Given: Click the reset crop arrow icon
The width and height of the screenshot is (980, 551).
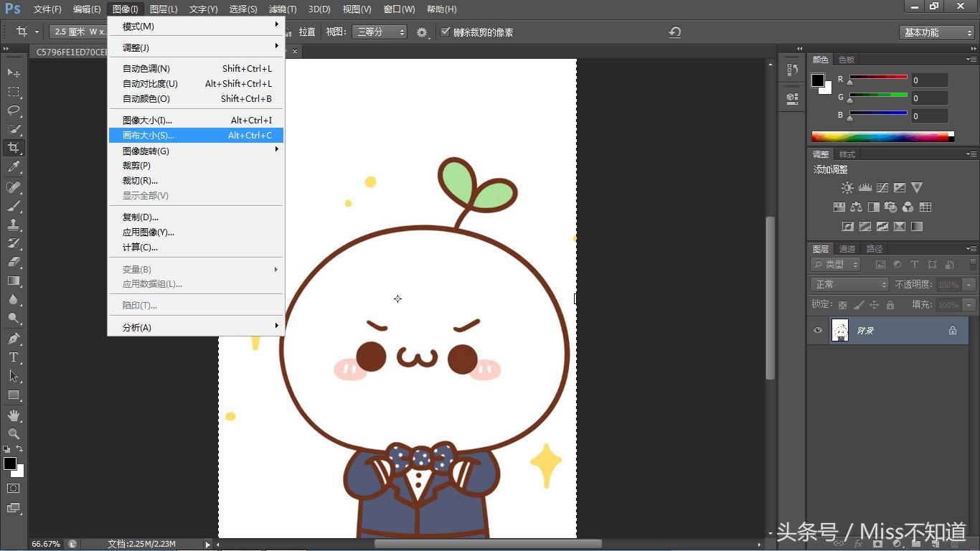Looking at the screenshot, I should coord(674,32).
